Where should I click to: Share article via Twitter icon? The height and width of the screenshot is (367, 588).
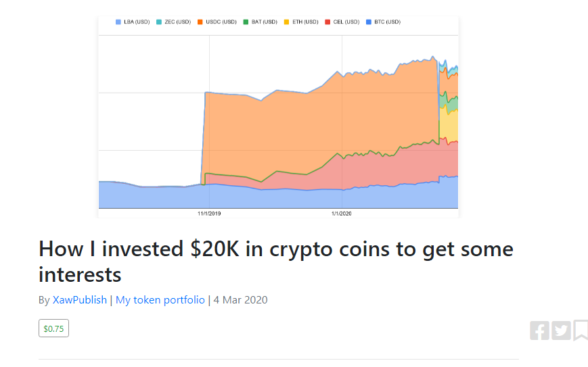561,331
